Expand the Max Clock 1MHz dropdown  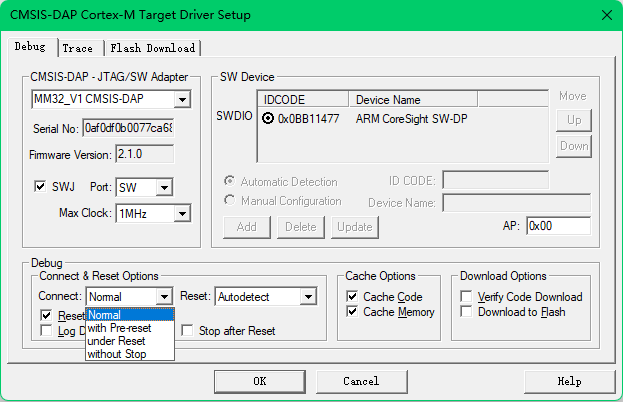pos(181,213)
